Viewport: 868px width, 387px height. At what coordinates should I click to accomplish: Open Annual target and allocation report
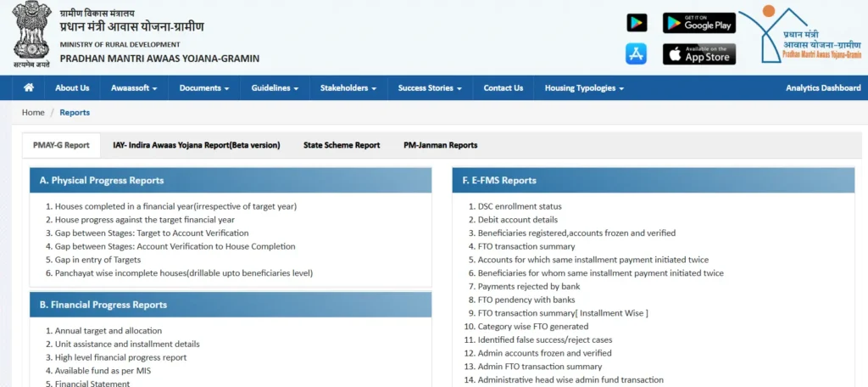click(x=108, y=330)
